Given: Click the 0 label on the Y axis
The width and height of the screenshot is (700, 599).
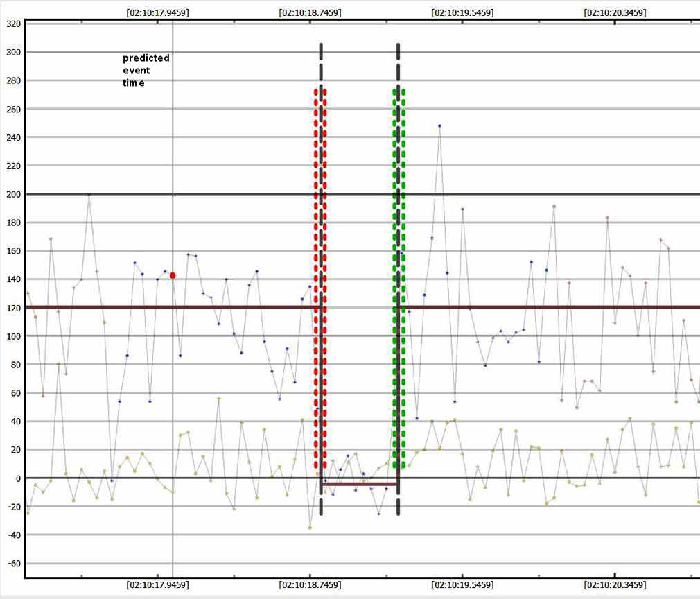Looking at the screenshot, I should (19, 478).
